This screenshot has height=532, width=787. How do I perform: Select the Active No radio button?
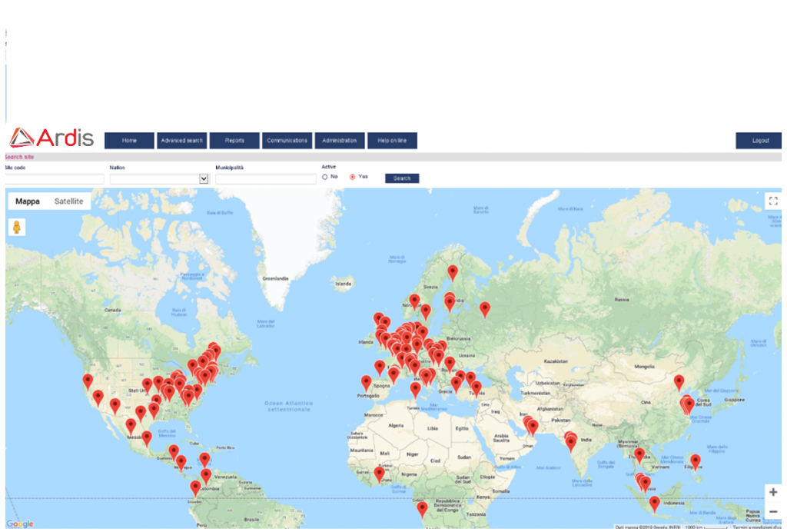coord(325,177)
